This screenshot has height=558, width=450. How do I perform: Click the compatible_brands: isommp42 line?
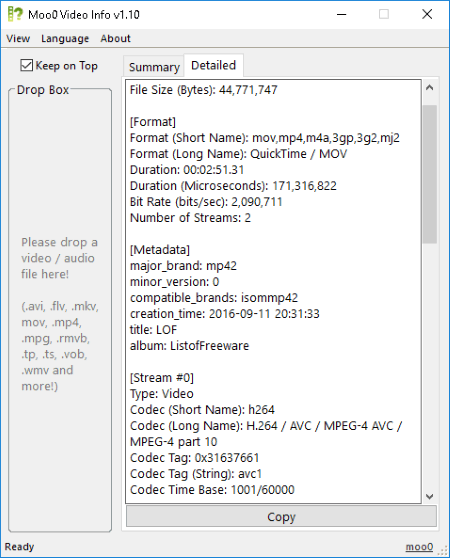coord(214,298)
